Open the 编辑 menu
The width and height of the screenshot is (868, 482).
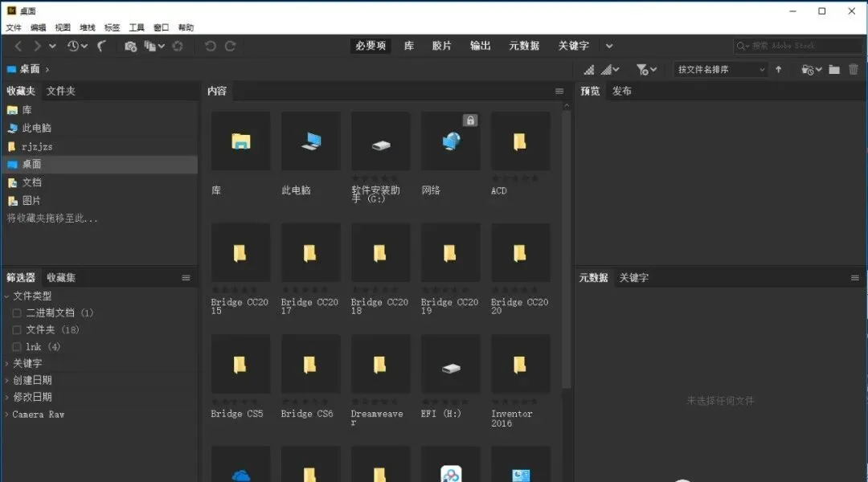pyautogui.click(x=39, y=27)
